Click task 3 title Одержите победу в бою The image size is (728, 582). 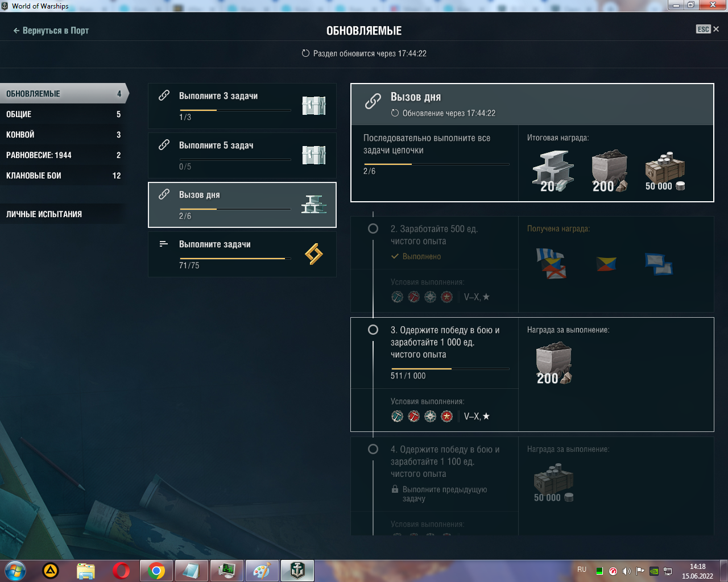click(x=445, y=342)
